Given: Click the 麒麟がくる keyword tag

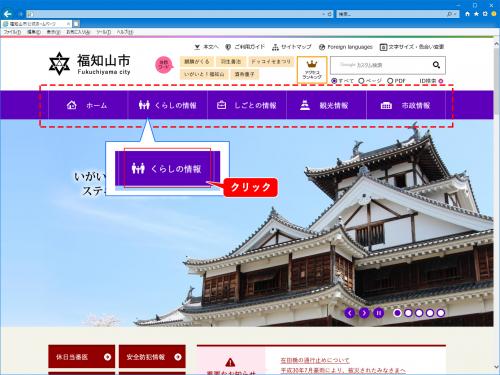Looking at the screenshot, I should [197, 62].
